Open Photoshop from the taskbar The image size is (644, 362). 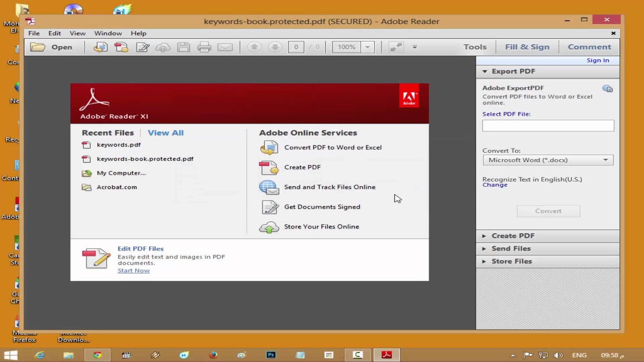tap(271, 355)
